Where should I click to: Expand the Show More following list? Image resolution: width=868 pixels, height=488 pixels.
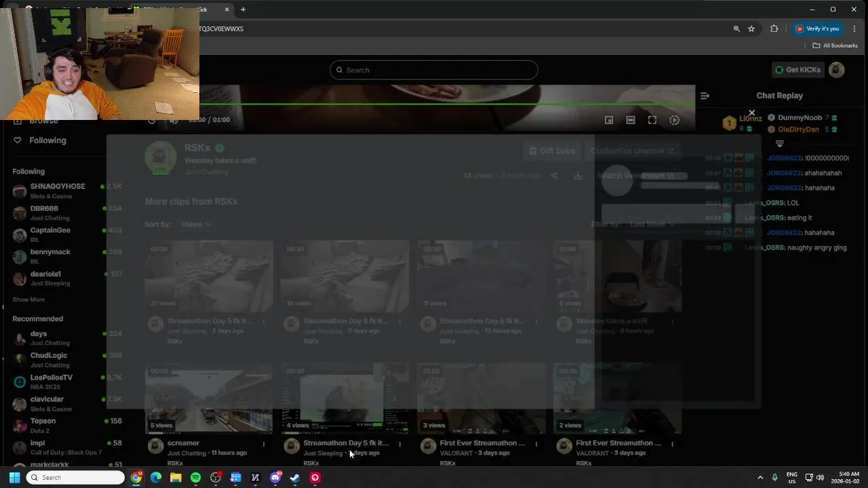pos(28,300)
